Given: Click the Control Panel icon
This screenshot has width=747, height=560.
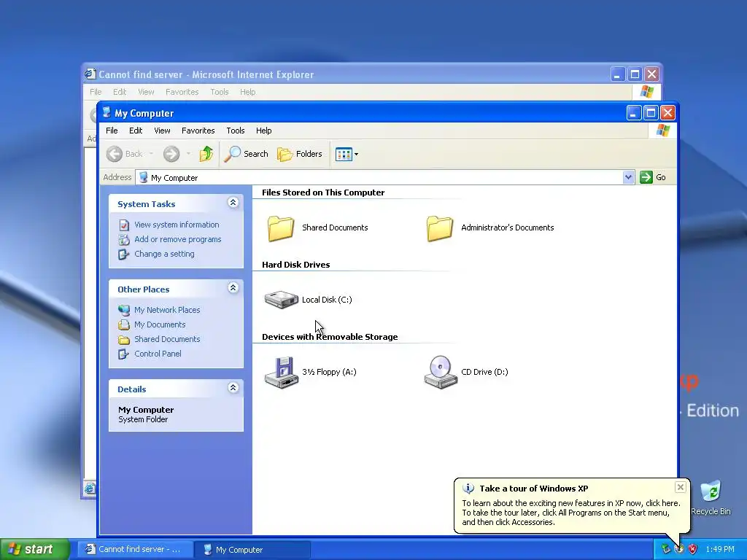Looking at the screenshot, I should (x=124, y=354).
